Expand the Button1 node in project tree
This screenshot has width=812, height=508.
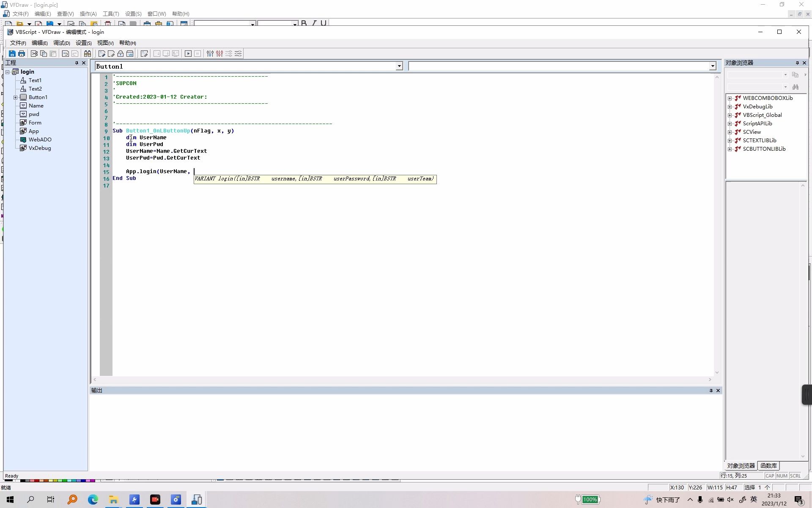click(x=16, y=97)
